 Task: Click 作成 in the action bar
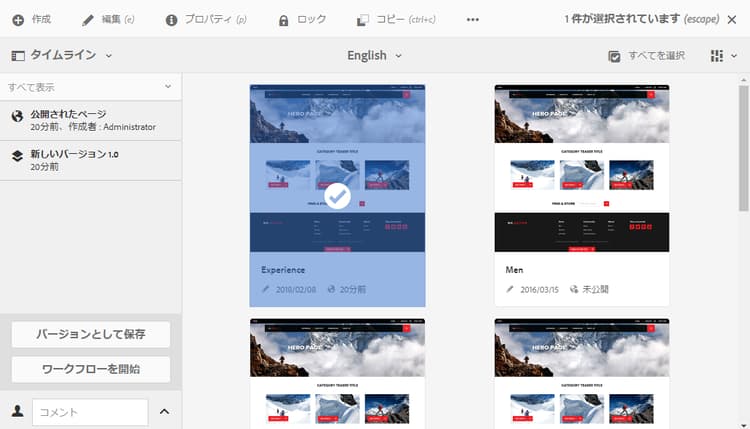(x=41, y=20)
